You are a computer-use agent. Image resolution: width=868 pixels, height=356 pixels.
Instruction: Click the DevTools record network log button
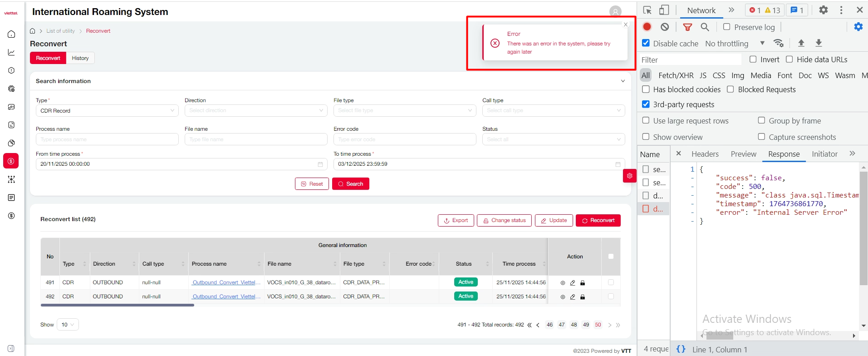(x=647, y=27)
